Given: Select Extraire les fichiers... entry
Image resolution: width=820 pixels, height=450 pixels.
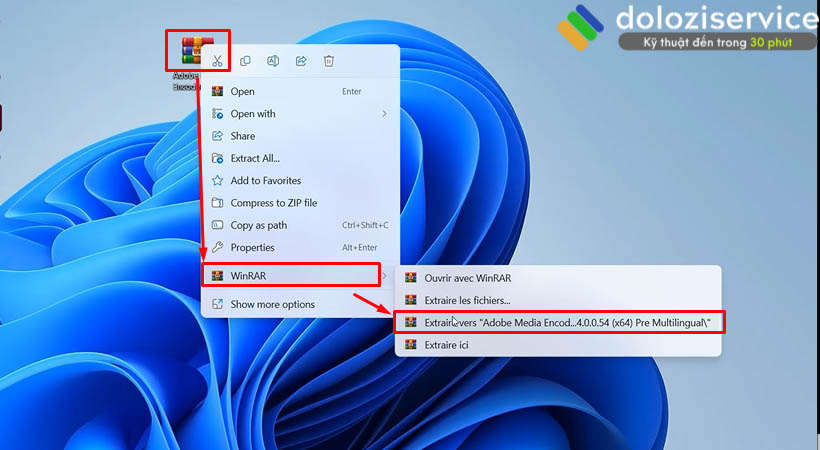Looking at the screenshot, I should 467,300.
